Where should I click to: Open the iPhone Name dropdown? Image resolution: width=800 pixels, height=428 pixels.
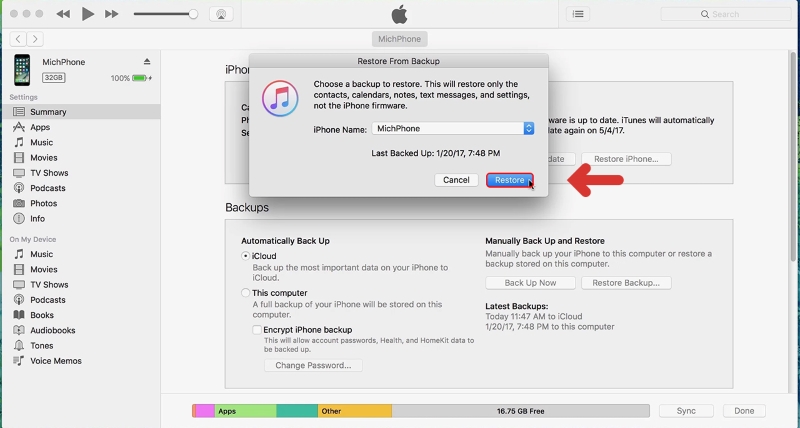(528, 128)
